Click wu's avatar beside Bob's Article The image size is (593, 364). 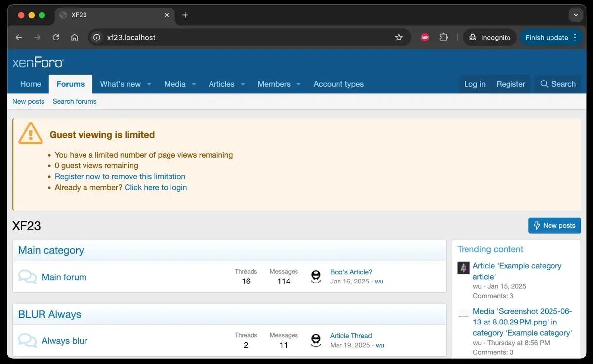point(316,277)
